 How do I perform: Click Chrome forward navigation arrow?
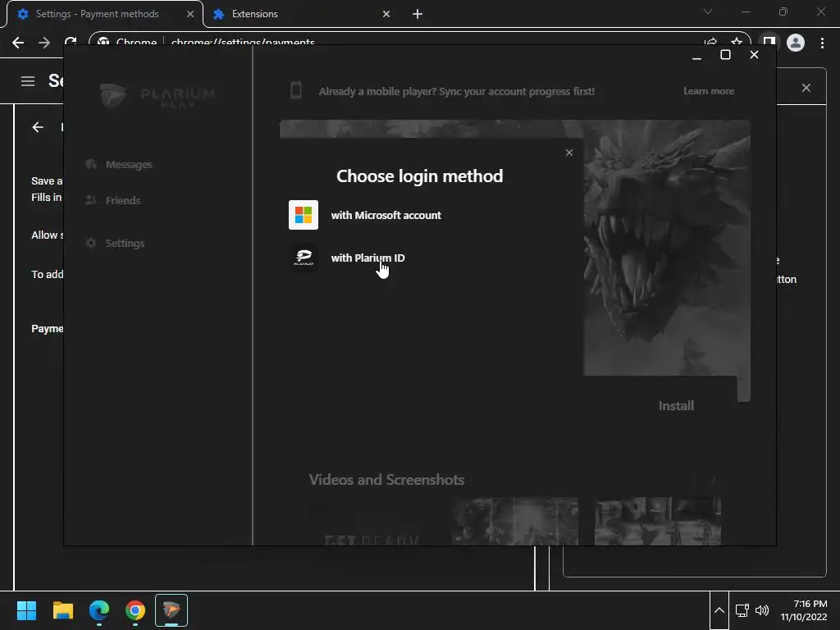click(x=44, y=43)
